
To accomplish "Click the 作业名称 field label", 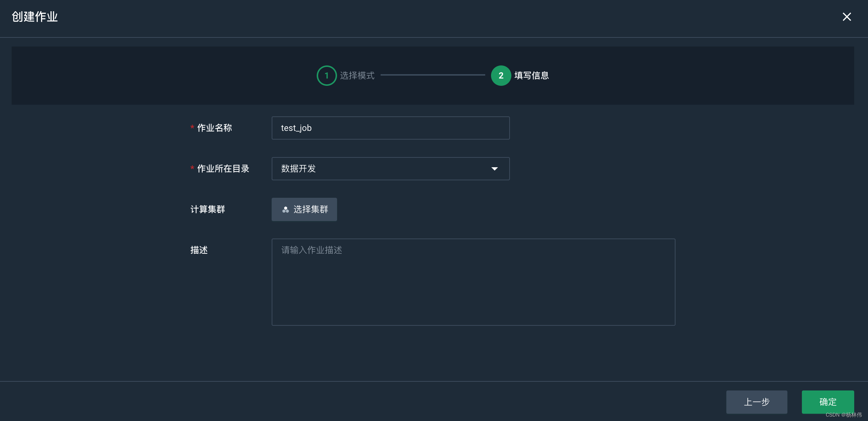I will pyautogui.click(x=214, y=128).
